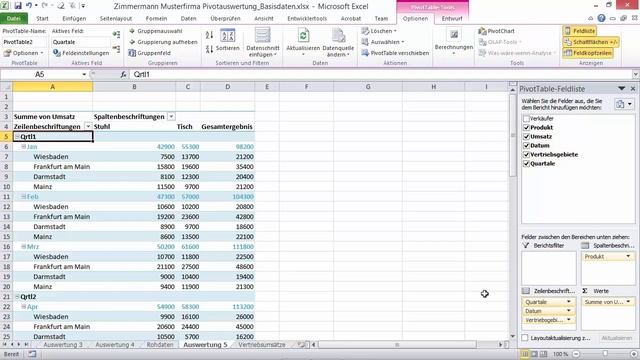
Task: Open the Löschen dropdown
Action: pyautogui.click(x=380, y=31)
